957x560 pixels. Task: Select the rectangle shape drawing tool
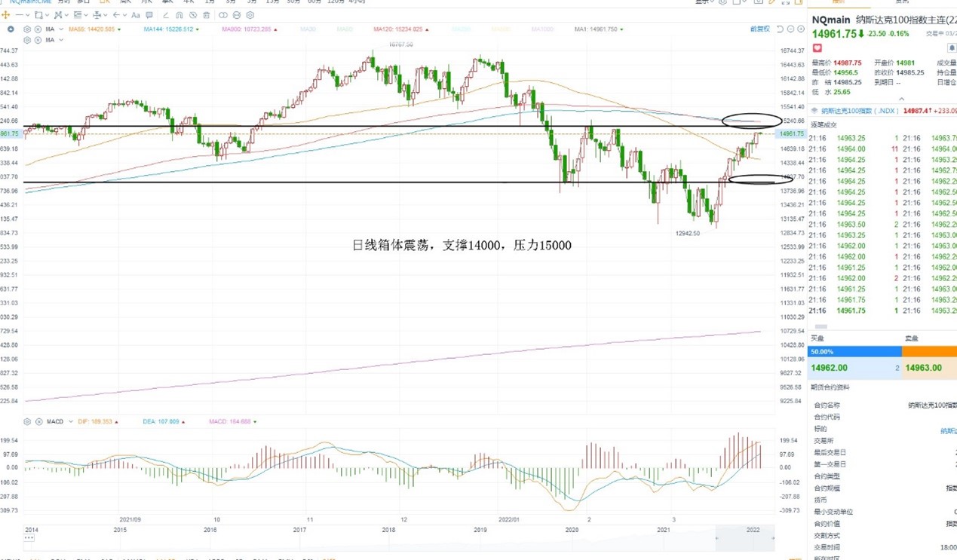(38, 15)
